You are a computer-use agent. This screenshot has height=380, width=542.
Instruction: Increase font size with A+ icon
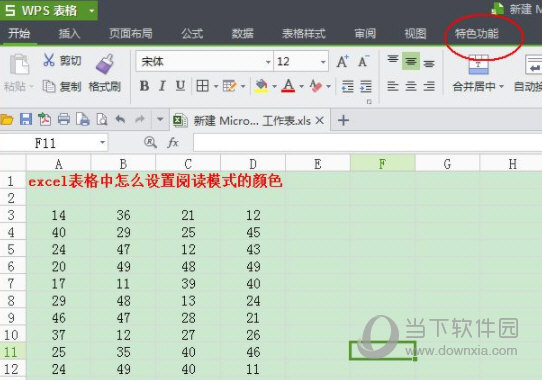click(x=343, y=62)
